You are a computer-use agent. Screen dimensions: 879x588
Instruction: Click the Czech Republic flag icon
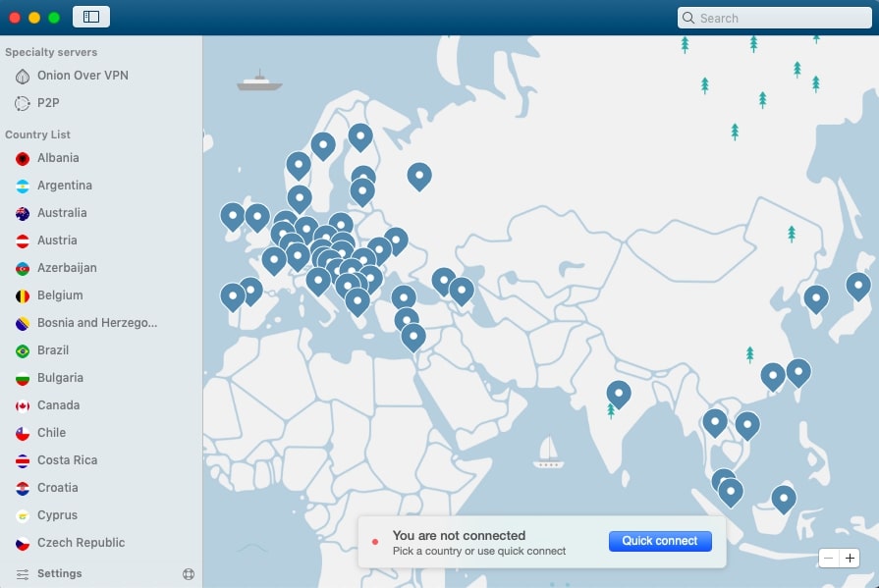[x=23, y=543]
